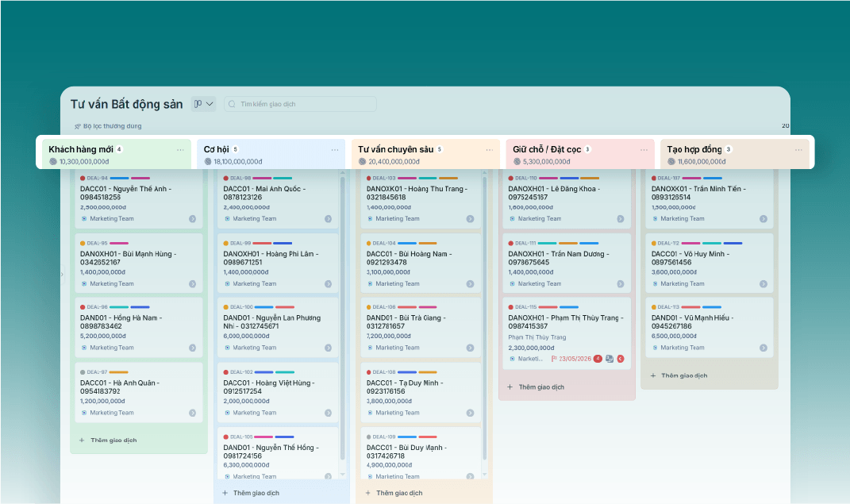Click arrow icon on Trần Nam Dương card
Screen dimensions: 850x504
(x=620, y=284)
